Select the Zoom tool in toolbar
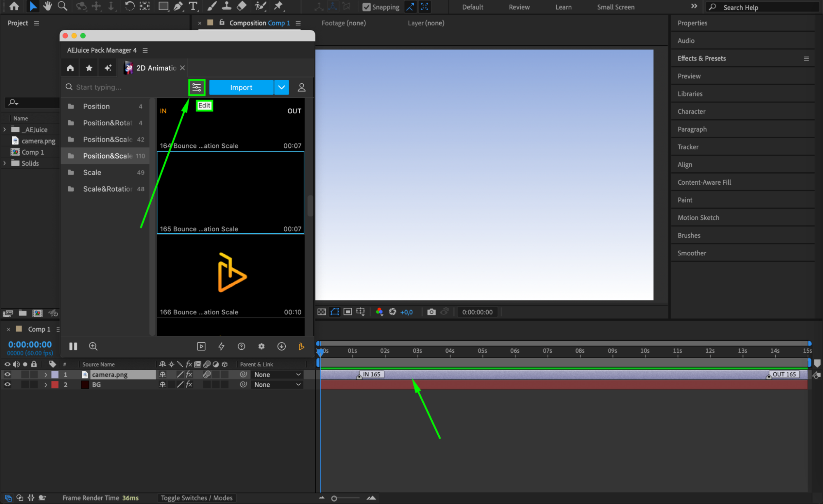The image size is (823, 504). (x=62, y=6)
